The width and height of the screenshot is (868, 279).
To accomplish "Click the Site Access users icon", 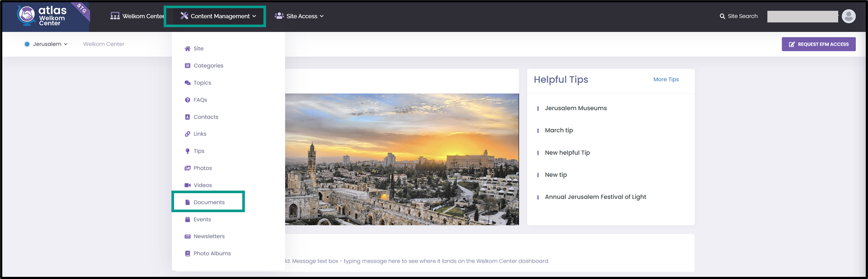I will (x=279, y=16).
